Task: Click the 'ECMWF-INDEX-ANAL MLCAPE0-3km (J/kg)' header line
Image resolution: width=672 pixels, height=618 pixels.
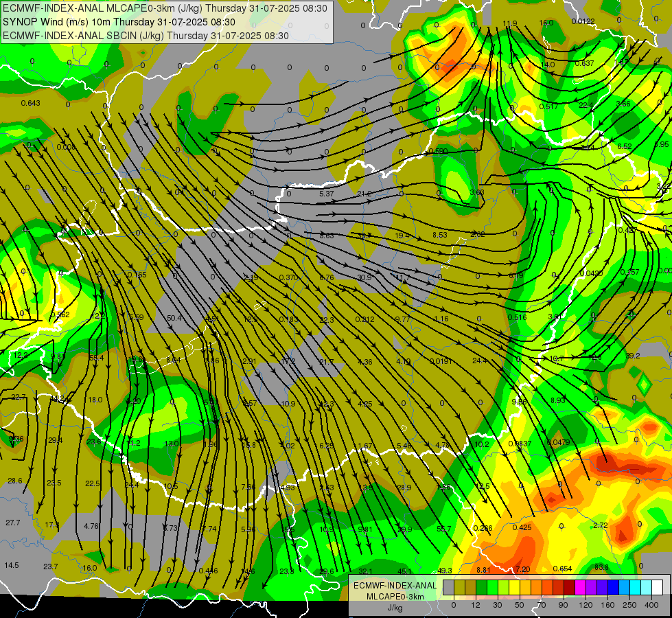Action: pos(165,8)
